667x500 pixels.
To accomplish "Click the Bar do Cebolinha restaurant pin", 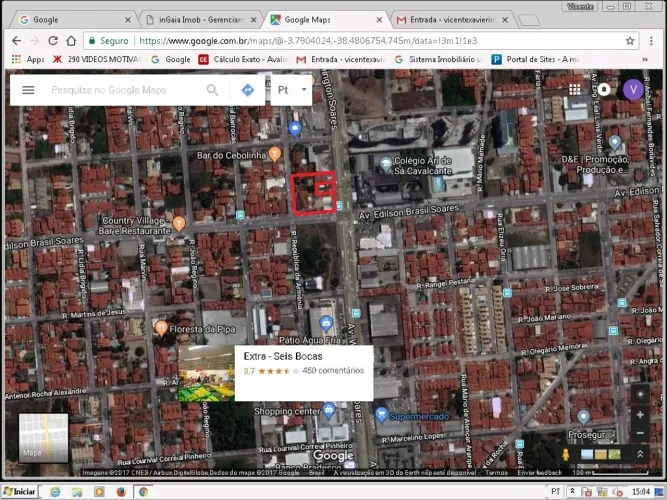I will pos(275,154).
